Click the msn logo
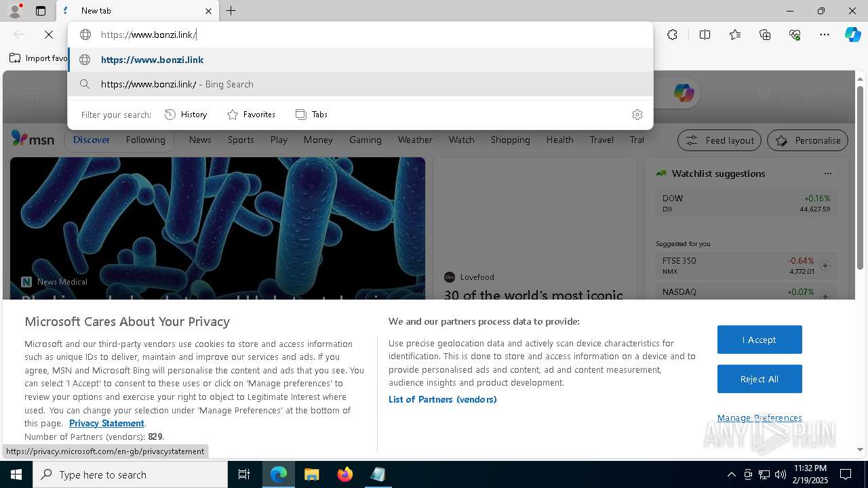This screenshot has width=868, height=488. click(x=33, y=139)
